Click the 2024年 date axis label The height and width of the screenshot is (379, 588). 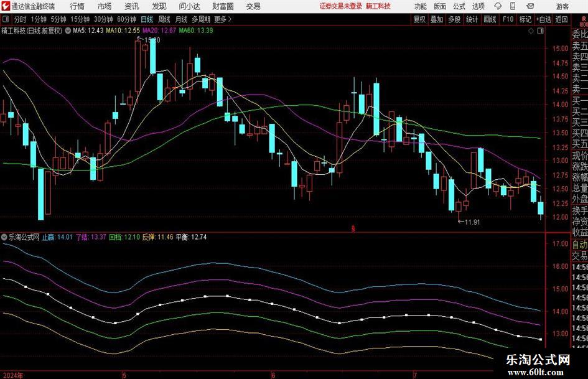[12, 375]
